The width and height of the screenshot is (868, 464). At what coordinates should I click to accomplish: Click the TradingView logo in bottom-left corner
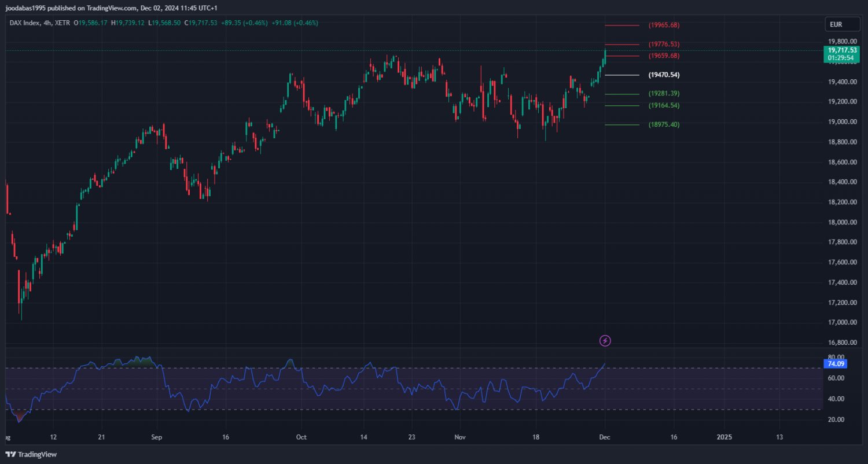[x=31, y=454]
